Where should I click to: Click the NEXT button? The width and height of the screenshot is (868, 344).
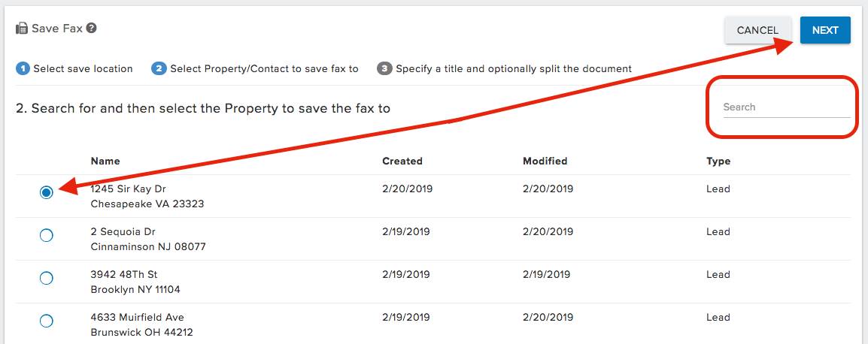pos(825,30)
